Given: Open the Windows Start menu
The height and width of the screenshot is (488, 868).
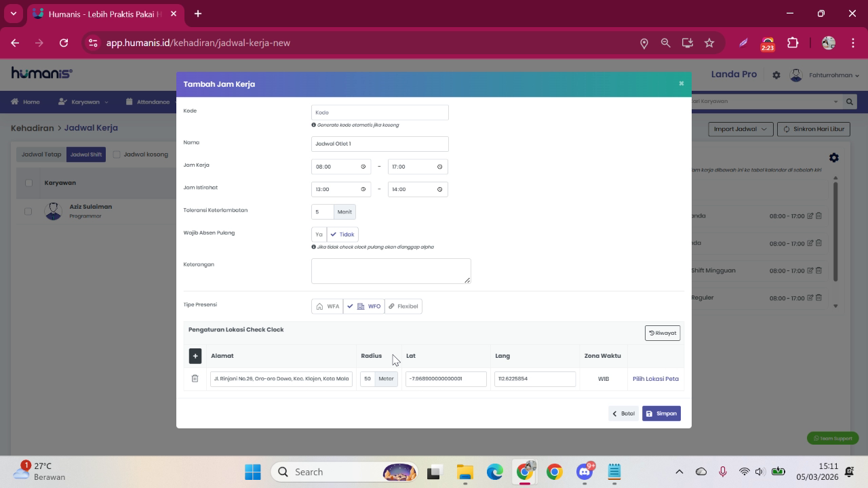Looking at the screenshot, I should point(253,472).
